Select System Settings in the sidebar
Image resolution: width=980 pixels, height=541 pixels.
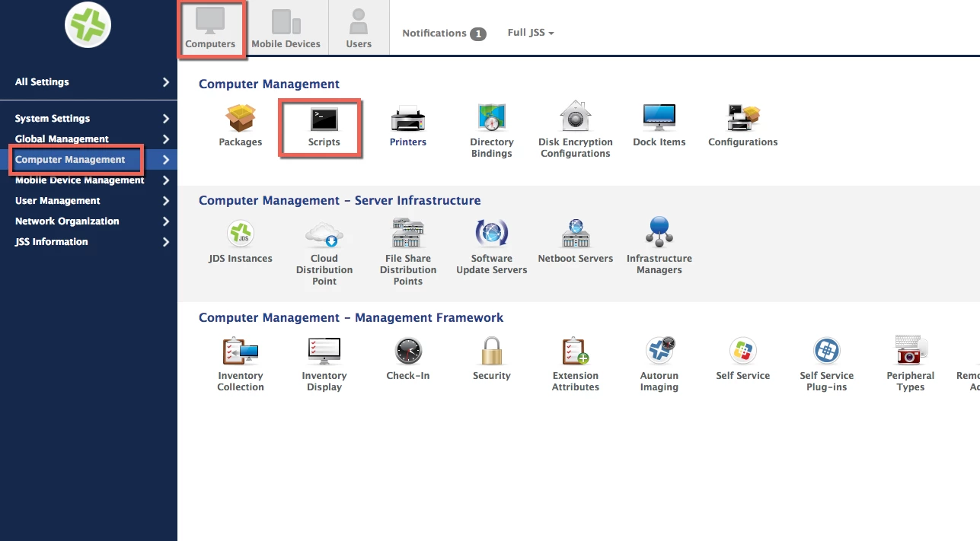53,119
